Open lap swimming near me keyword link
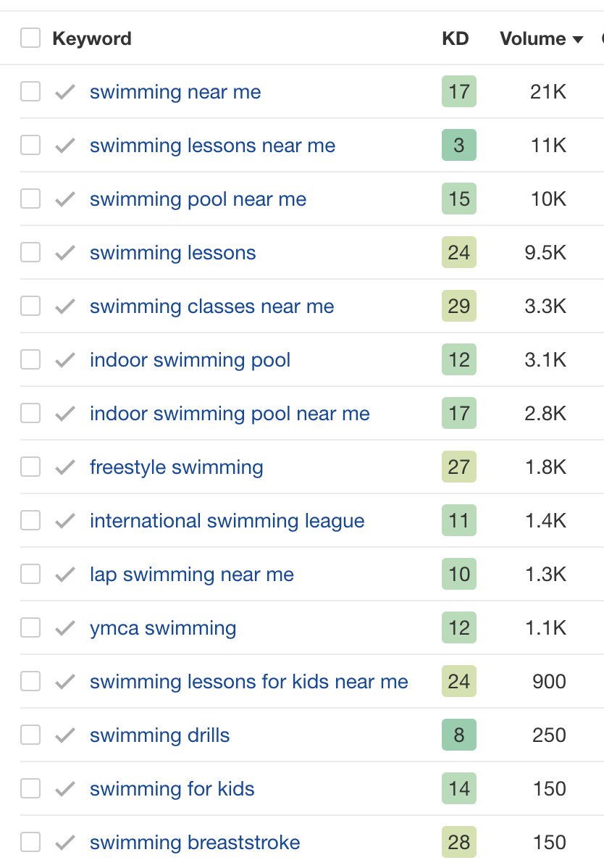604x868 pixels. coord(192,575)
